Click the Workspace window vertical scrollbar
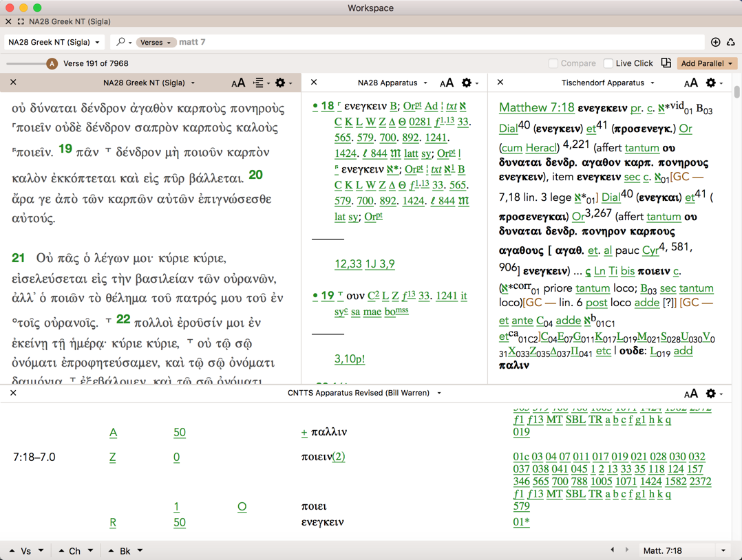Viewport: 742px width, 560px height. pyautogui.click(x=736, y=92)
